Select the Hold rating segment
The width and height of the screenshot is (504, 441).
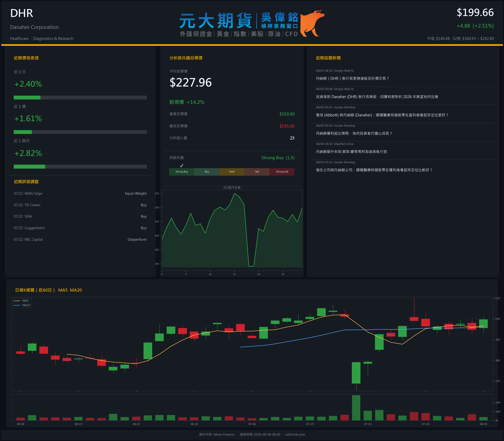tap(232, 172)
